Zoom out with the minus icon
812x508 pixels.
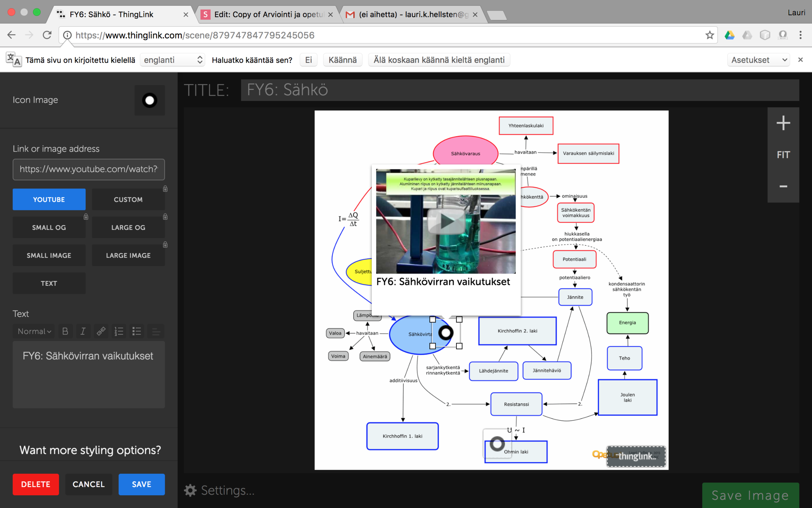point(783,186)
